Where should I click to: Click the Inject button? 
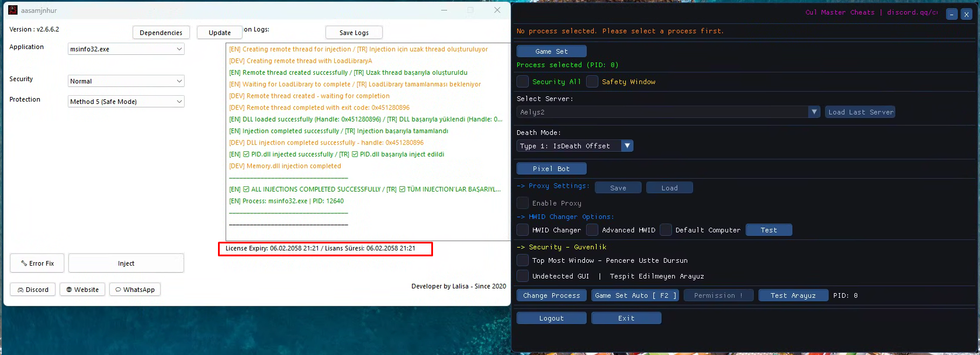coord(126,263)
